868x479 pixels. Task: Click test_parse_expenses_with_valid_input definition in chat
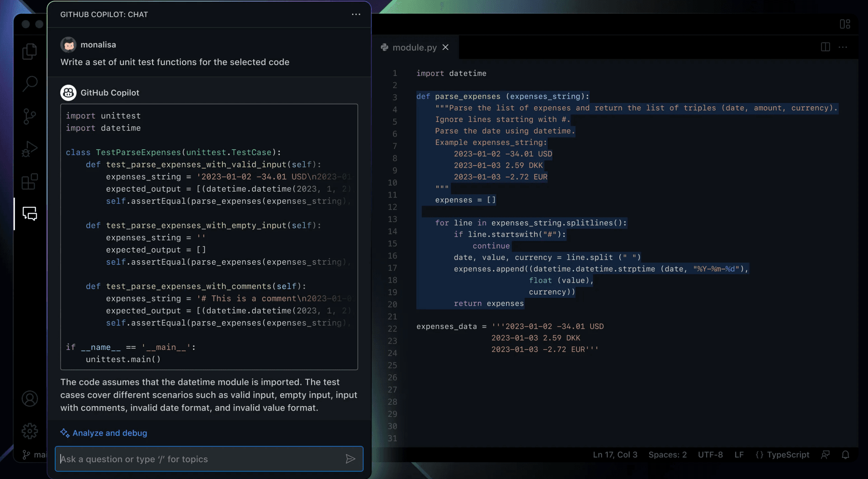203,164
